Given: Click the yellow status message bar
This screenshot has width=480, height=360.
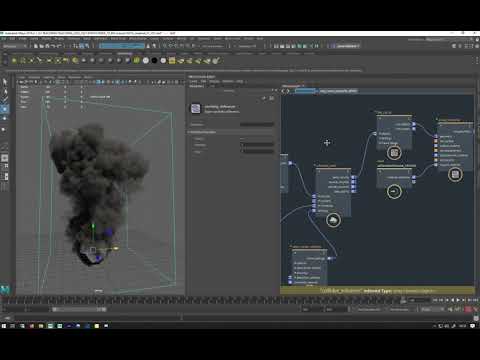Looking at the screenshot, I should [x=377, y=291].
